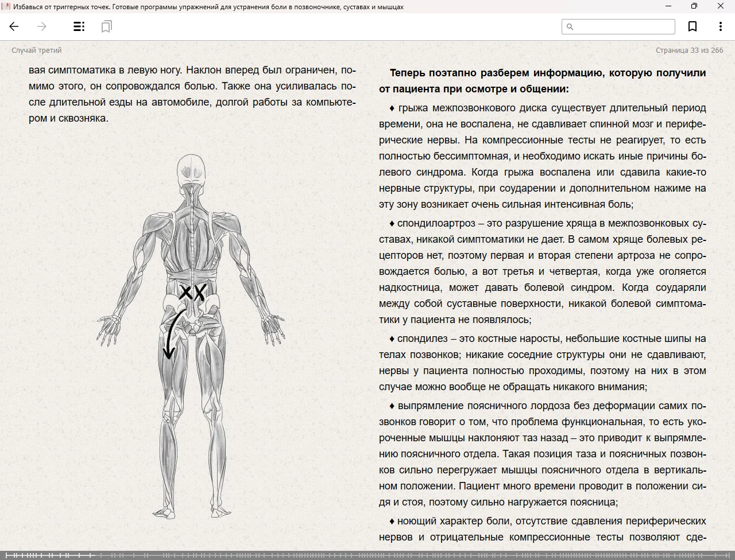This screenshot has width=735, height=560.
Task: Go back using the left arrow
Action: coord(14,26)
